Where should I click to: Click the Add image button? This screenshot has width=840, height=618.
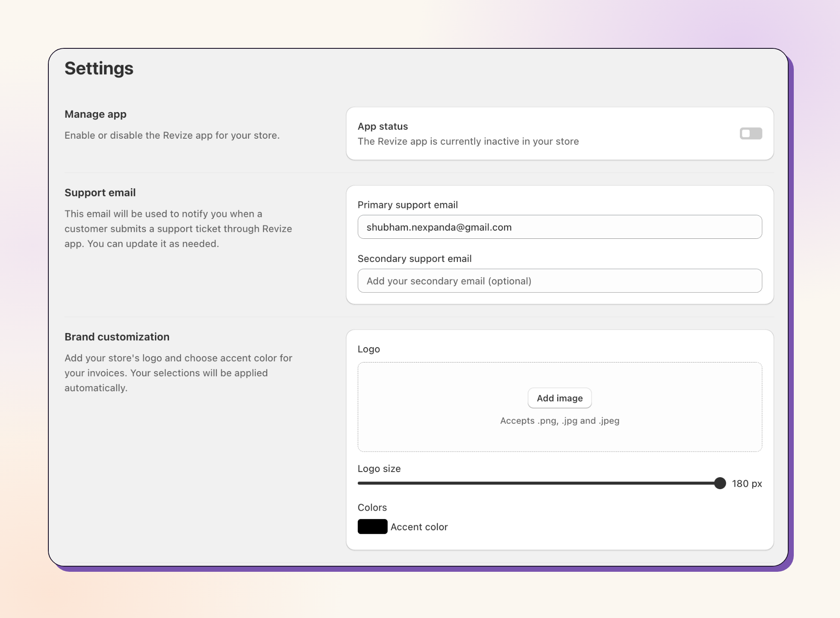pos(560,398)
